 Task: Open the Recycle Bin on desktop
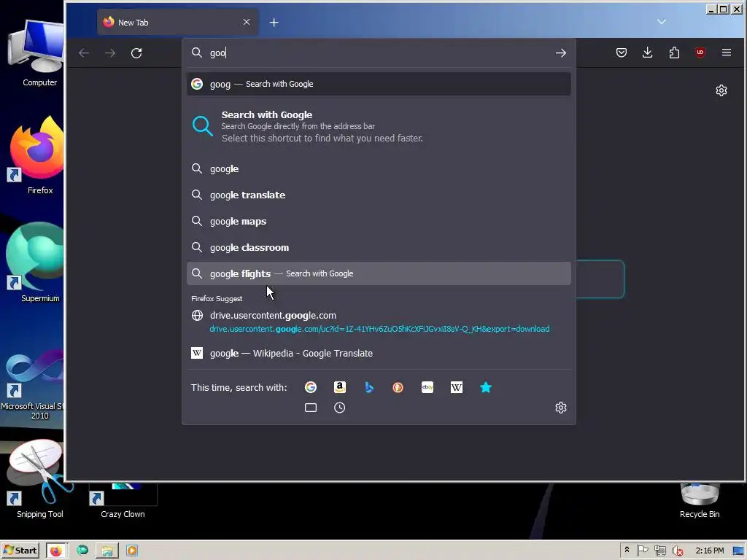click(700, 500)
